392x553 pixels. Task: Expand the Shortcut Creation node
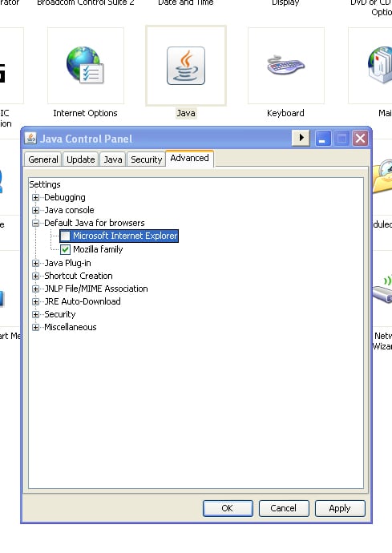pyautogui.click(x=35, y=276)
